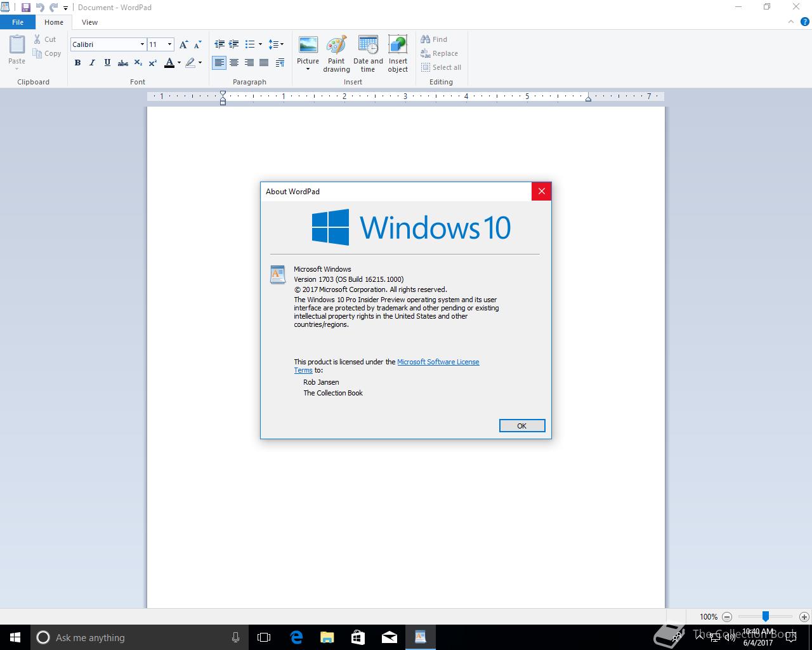Toggle Bold formatting
The image size is (812, 650).
pos(77,63)
